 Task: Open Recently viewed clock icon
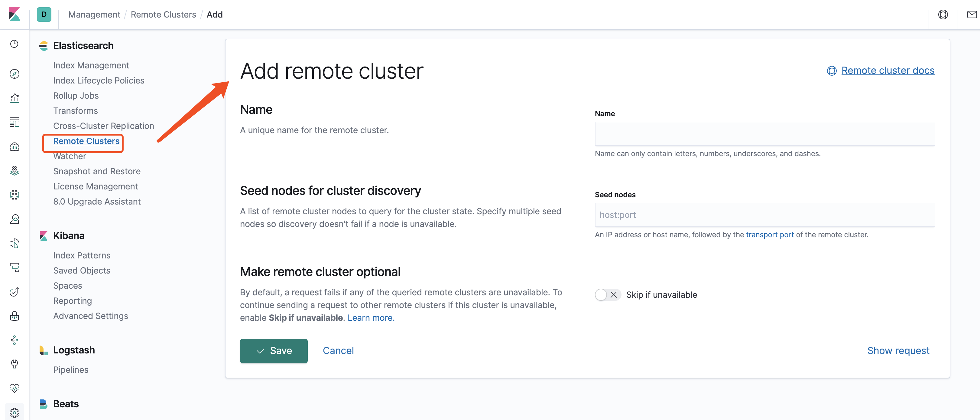click(15, 44)
